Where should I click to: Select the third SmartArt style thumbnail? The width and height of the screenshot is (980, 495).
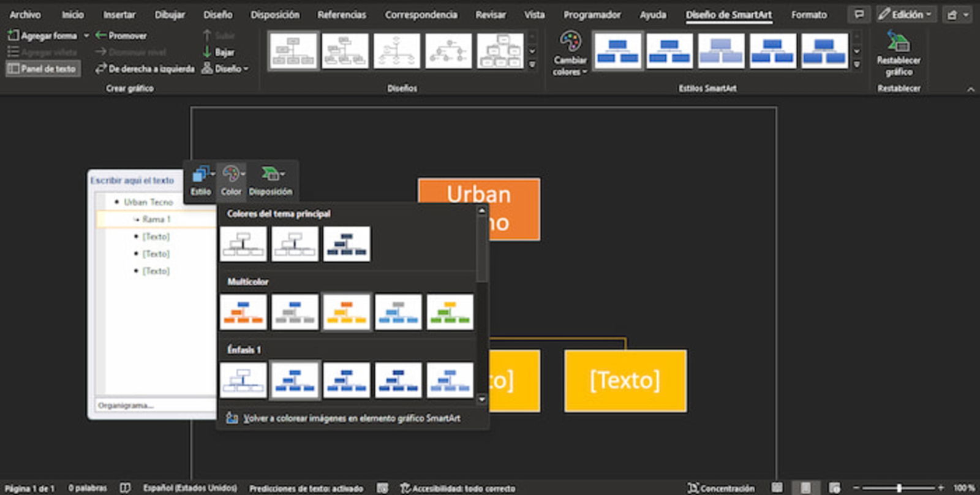721,51
